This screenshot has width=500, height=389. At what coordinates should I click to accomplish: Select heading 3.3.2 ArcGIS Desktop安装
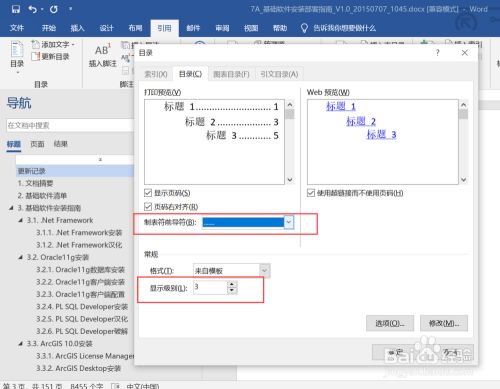pos(78,368)
